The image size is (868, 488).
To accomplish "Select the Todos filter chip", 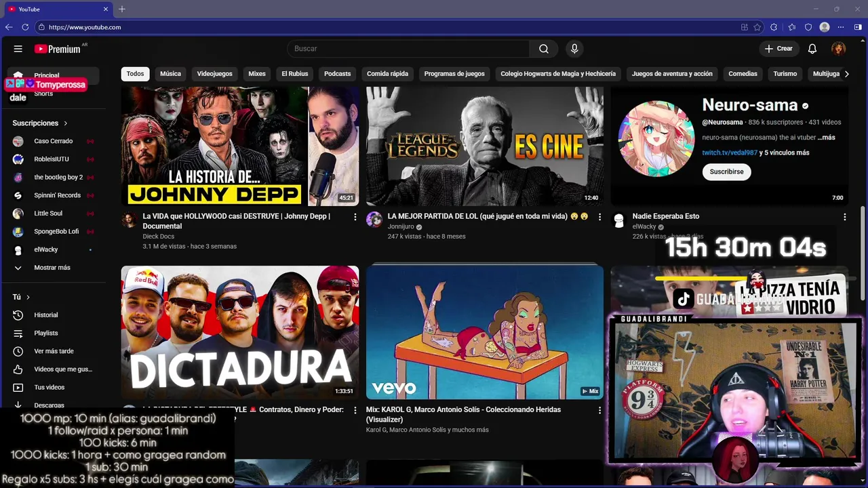I will [136, 74].
